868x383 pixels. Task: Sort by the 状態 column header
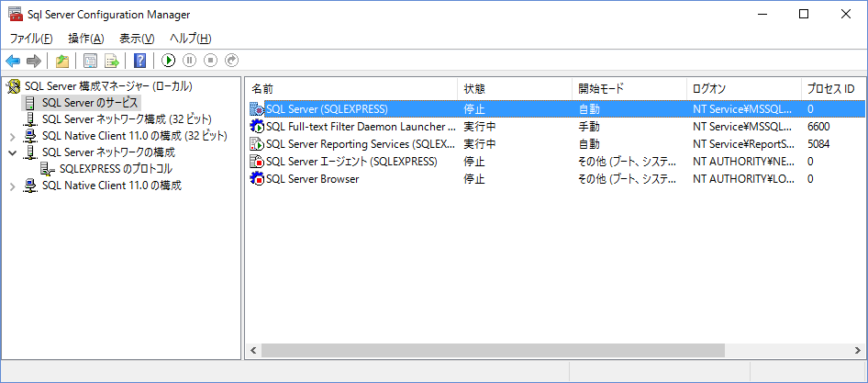point(515,89)
